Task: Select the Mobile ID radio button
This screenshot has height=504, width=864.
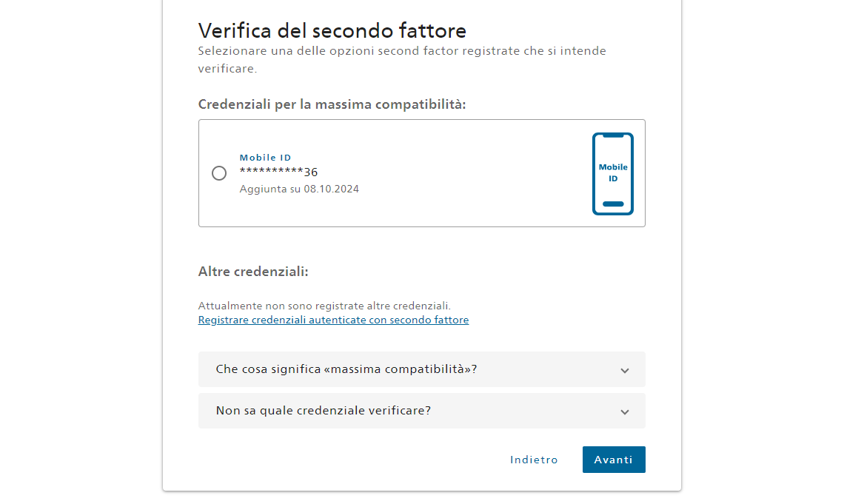Action: 219,173
